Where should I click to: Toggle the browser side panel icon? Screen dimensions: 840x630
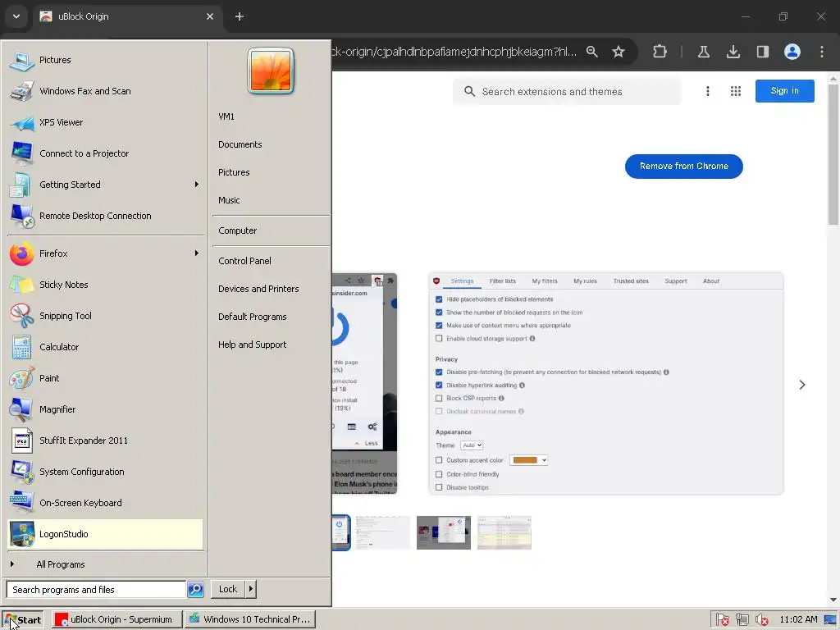pos(762,52)
